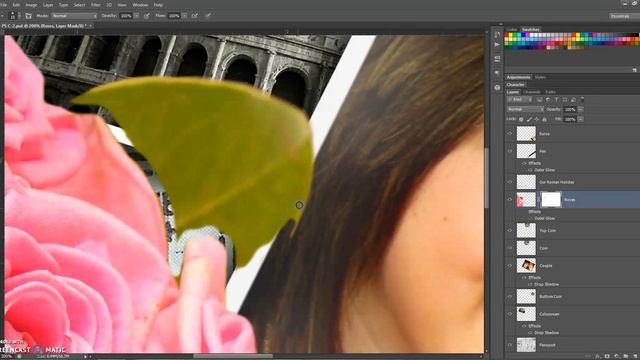
Task: Hide the Bottom Coin layer eye icon
Action: (510, 296)
